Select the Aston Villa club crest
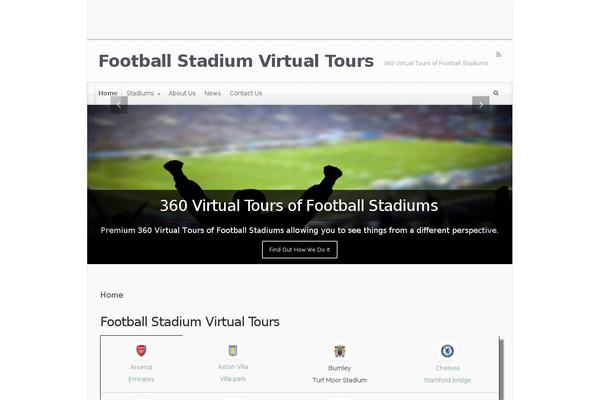This screenshot has width=600, height=400. pos(233,351)
